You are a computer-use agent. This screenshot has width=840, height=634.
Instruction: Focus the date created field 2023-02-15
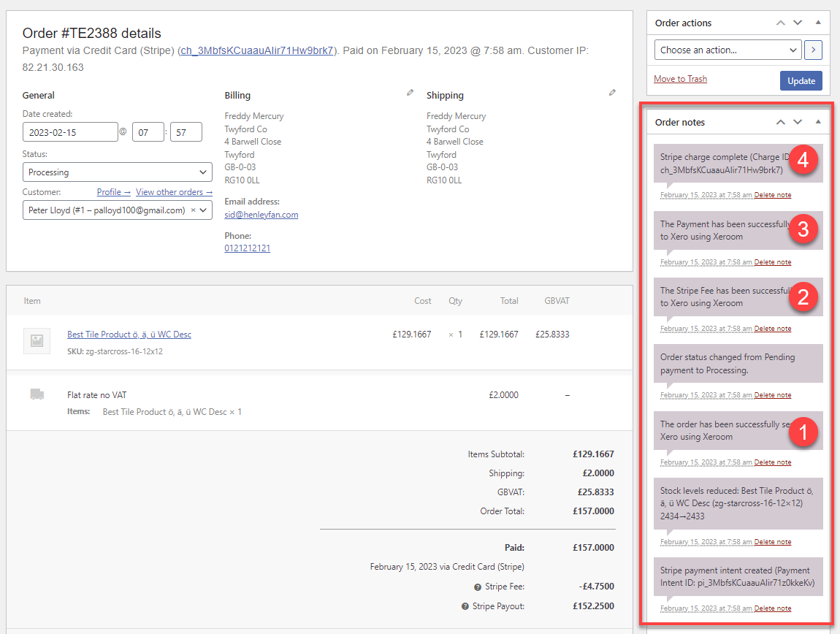[70, 131]
